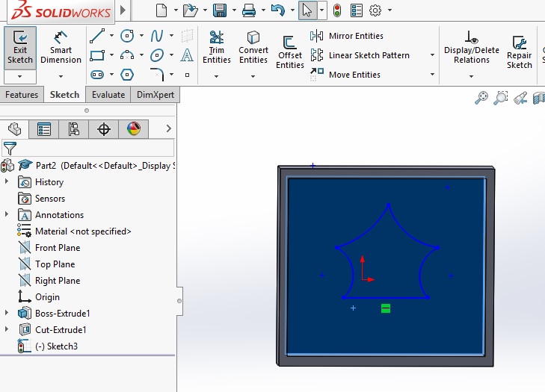Open the ConfigurationManager tab

coord(74,129)
